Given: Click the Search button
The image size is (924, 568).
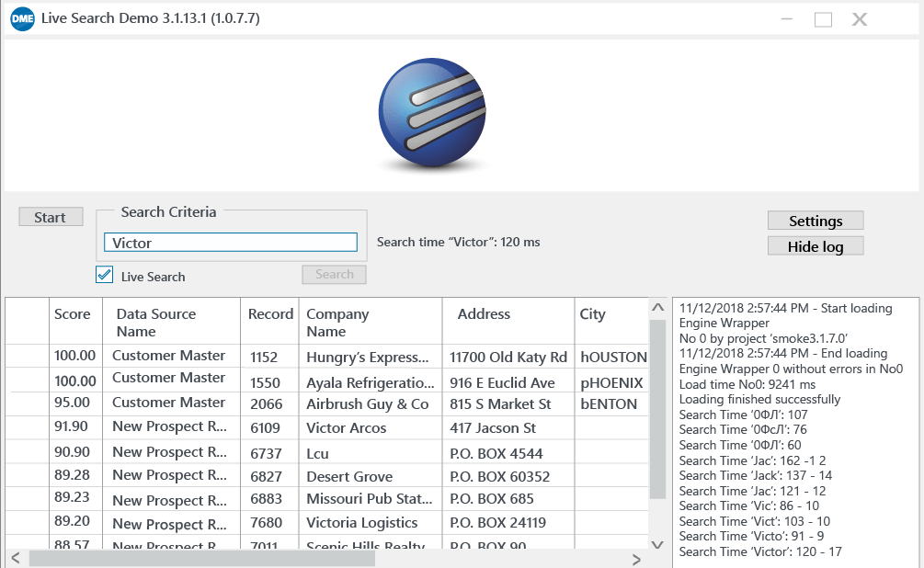Looking at the screenshot, I should [x=333, y=274].
